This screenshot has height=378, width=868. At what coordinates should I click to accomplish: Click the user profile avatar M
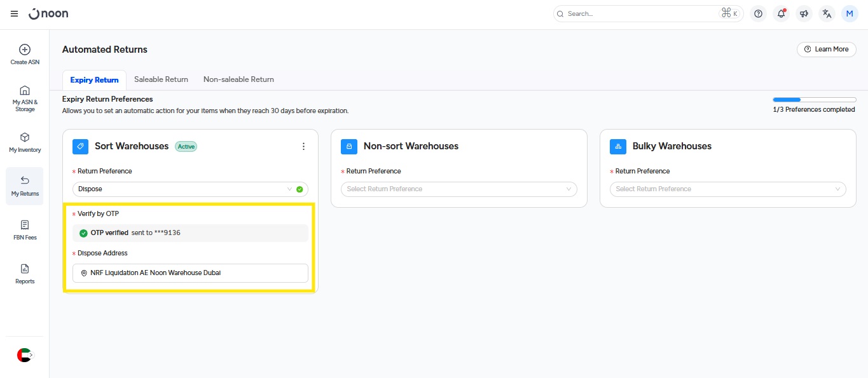tap(850, 13)
